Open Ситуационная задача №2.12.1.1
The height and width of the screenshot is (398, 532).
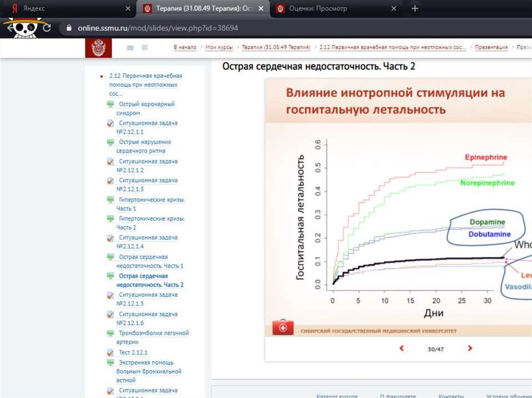[x=147, y=128]
